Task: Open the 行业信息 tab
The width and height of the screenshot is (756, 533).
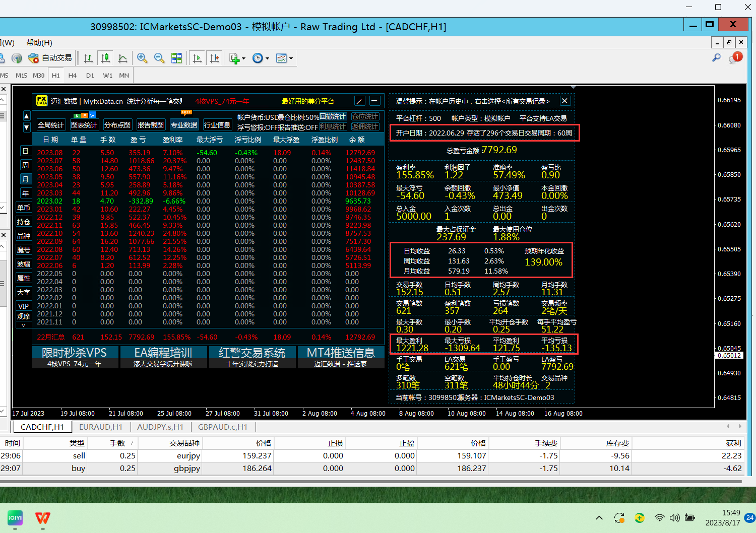Action: click(217, 125)
